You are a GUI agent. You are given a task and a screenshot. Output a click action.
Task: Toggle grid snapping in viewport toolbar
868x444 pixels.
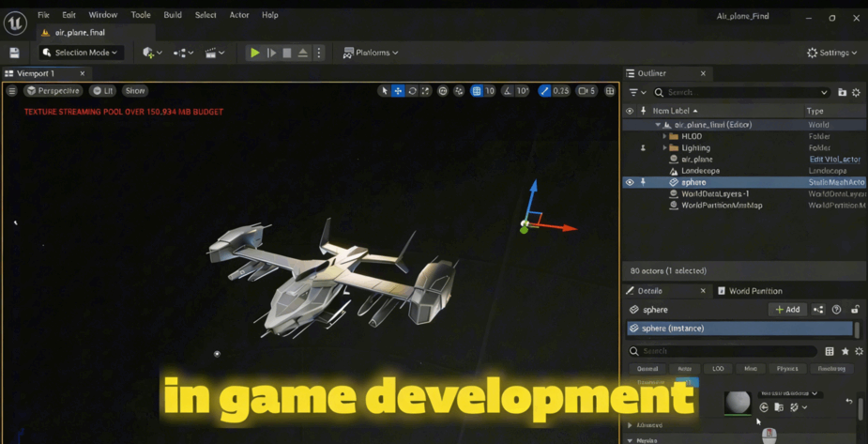coord(477,91)
